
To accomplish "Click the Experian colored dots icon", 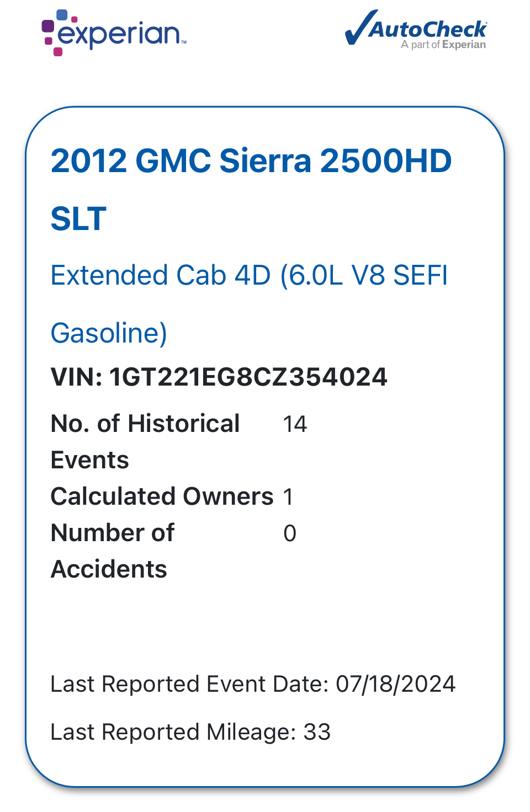I will point(56,33).
